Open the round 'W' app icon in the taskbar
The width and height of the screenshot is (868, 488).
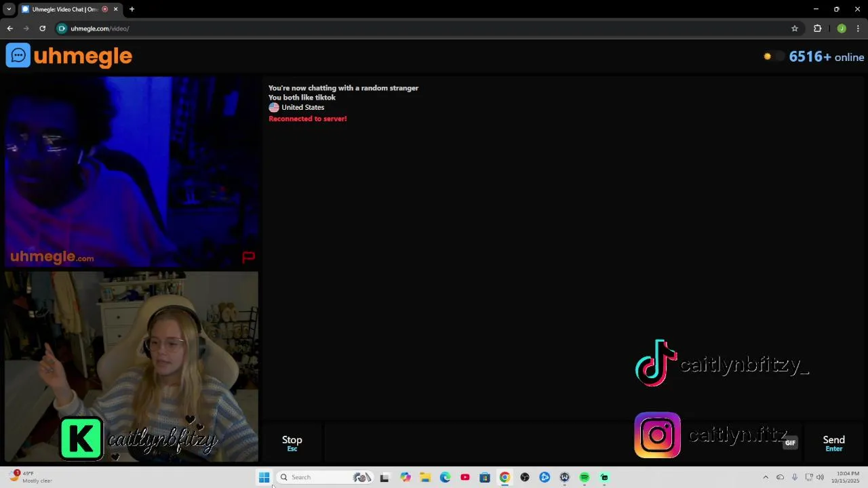(x=564, y=477)
